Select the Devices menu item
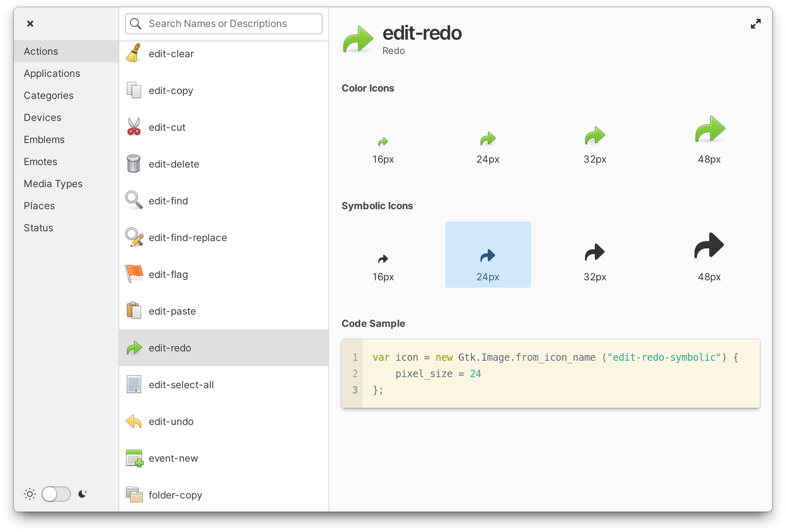The width and height of the screenshot is (786, 532). (x=42, y=117)
